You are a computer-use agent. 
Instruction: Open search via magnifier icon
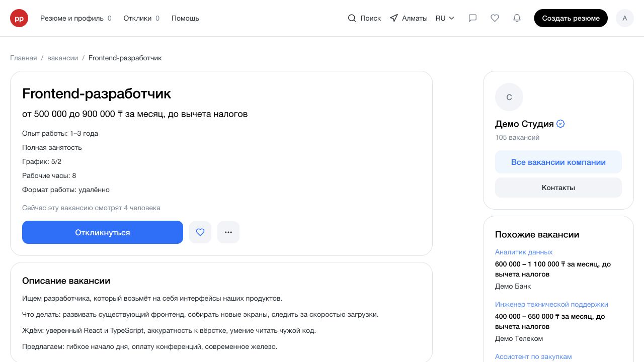(x=352, y=18)
